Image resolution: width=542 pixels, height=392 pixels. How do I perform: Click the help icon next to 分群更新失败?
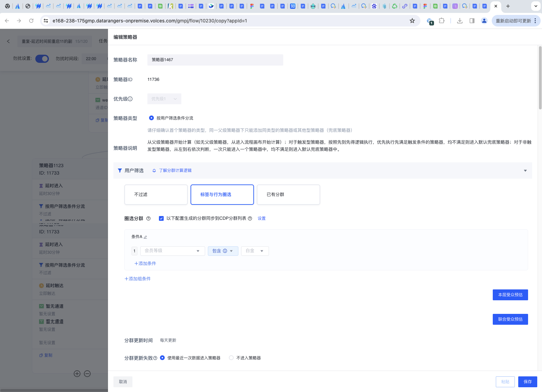pyautogui.click(x=155, y=358)
